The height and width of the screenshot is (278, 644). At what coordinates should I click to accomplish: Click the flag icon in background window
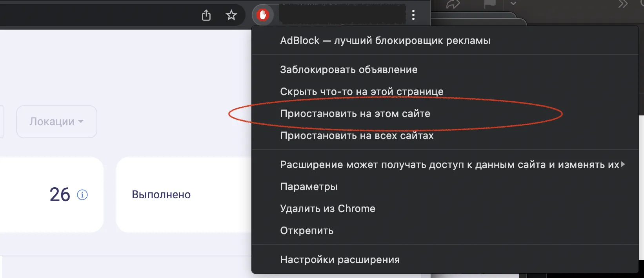pos(489,4)
